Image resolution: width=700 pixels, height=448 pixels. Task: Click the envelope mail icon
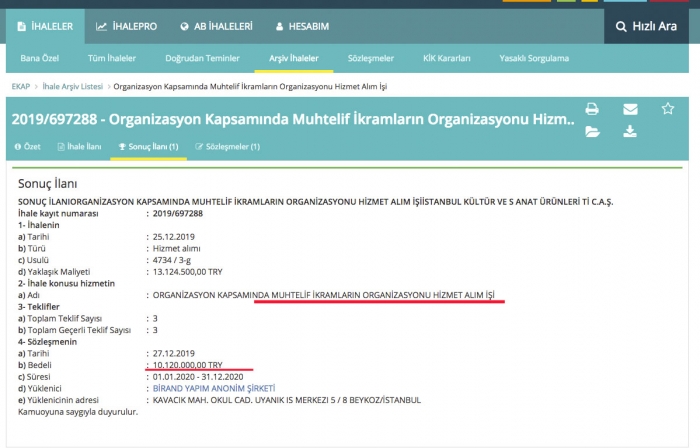click(x=630, y=109)
